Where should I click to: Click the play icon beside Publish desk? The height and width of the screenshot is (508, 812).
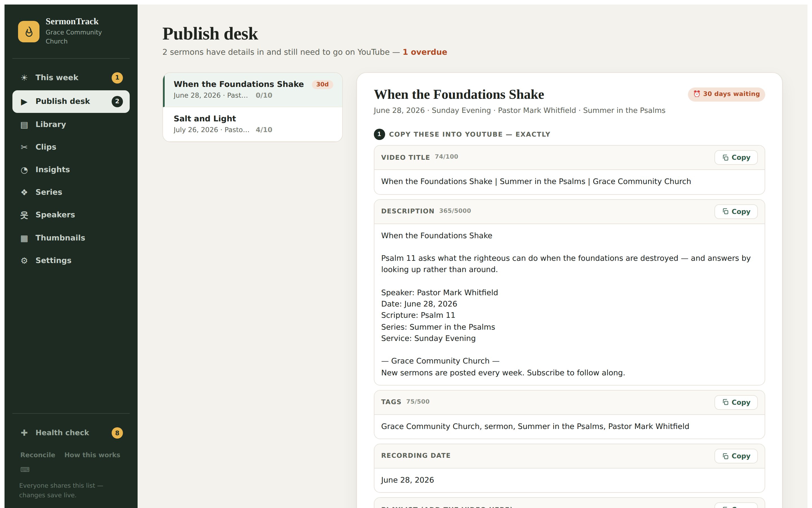(x=24, y=102)
